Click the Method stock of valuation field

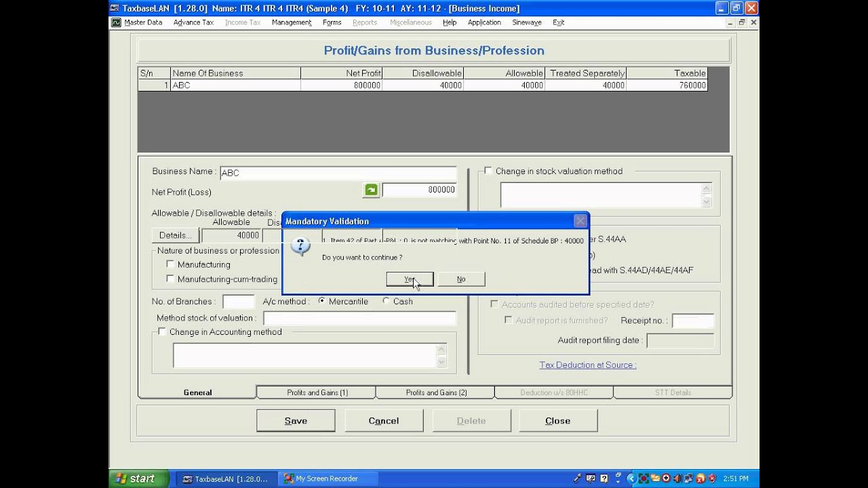(359, 318)
